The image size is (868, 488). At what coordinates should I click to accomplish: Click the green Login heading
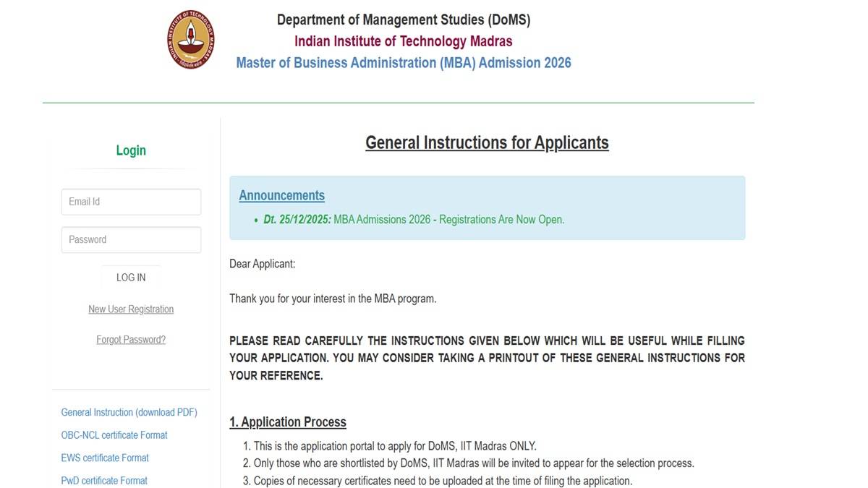131,150
